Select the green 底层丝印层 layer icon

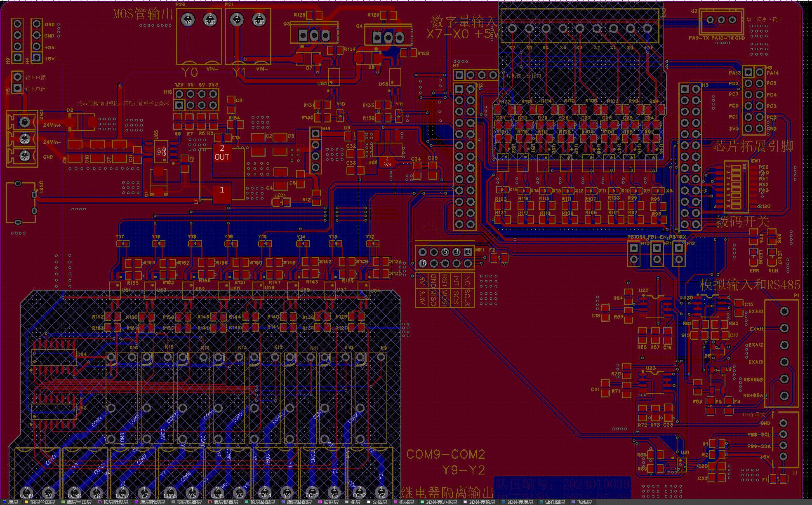coord(64,502)
